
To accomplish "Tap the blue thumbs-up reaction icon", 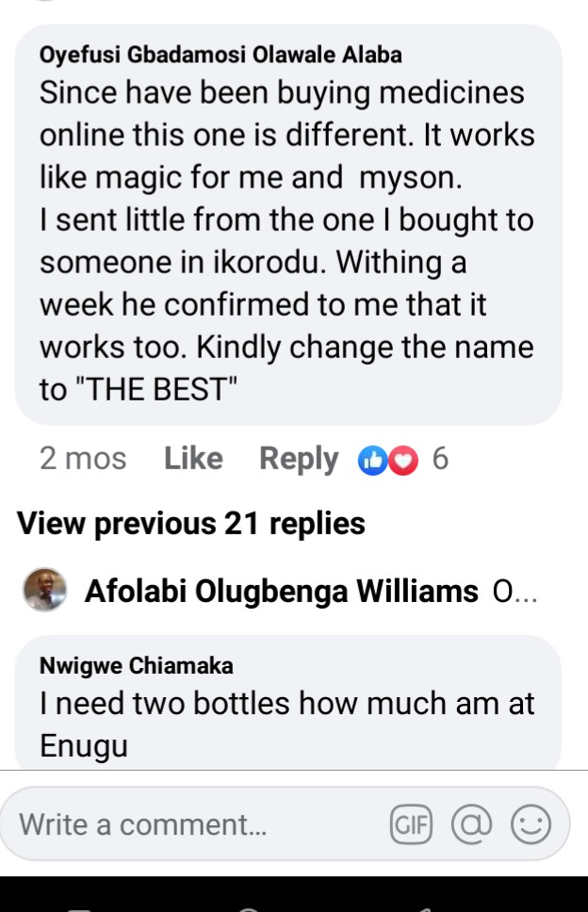I will coord(372,461).
